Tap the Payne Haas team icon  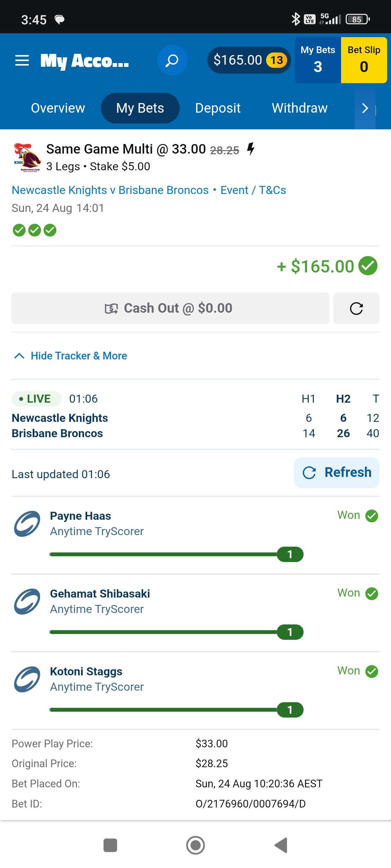[27, 524]
